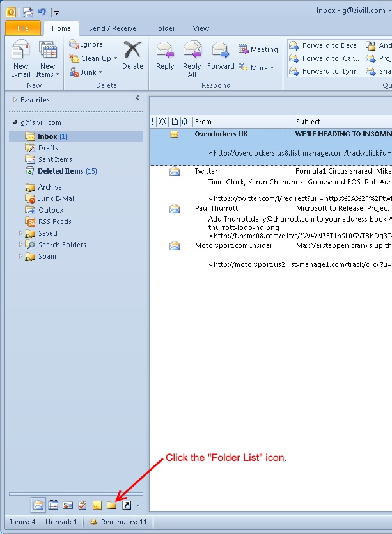Screen dimensions: 392x534
Task: Expand the Favorites section
Action: pos(15,100)
